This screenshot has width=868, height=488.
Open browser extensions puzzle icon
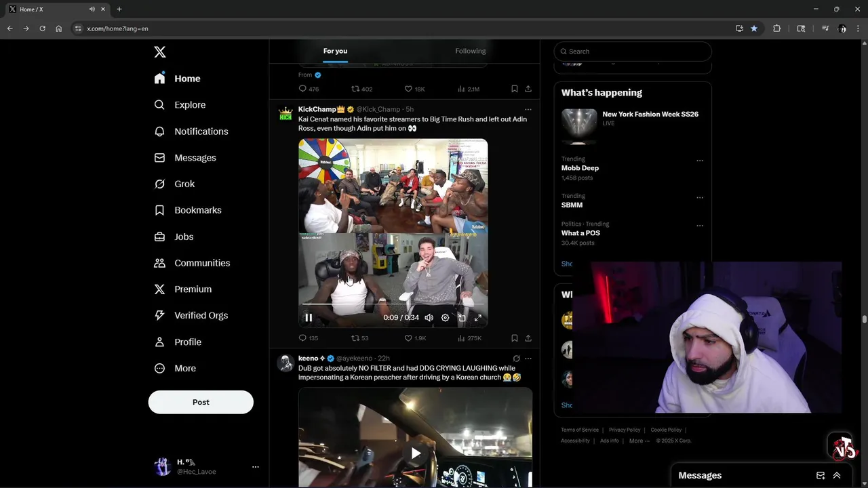click(x=777, y=28)
